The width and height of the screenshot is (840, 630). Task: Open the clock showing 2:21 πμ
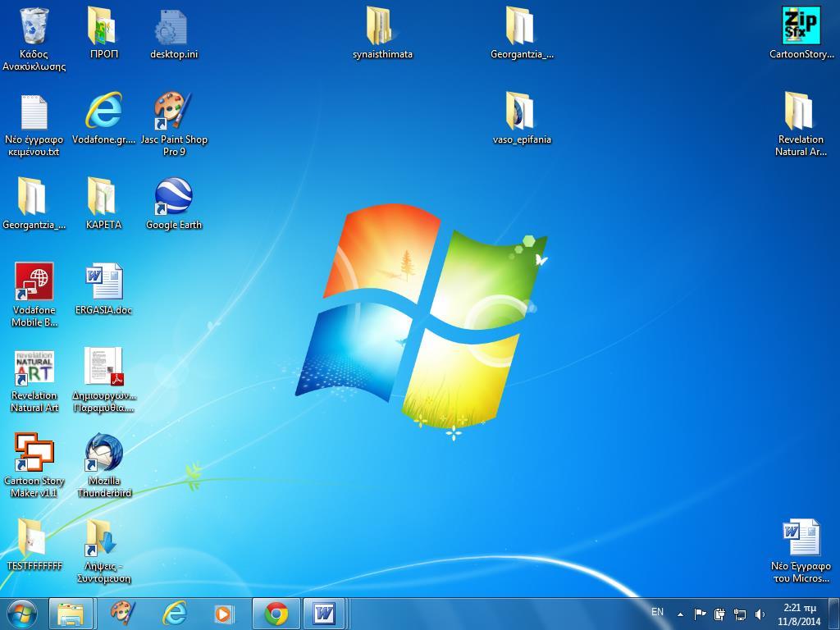click(x=799, y=614)
